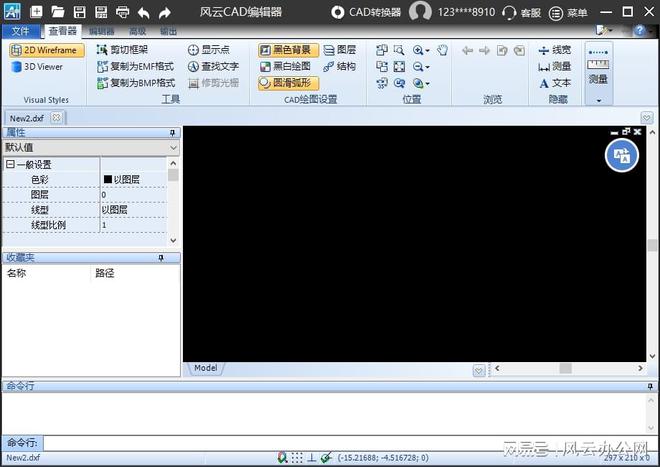Image resolution: width=660 pixels, height=467 pixels.
Task: Collapse the 一般设置 general settings group
Action: [10, 164]
